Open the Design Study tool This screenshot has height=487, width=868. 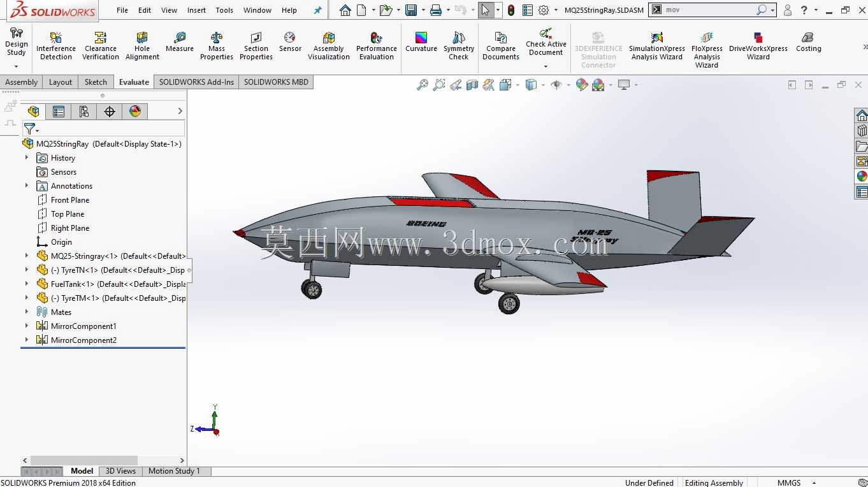point(16,42)
